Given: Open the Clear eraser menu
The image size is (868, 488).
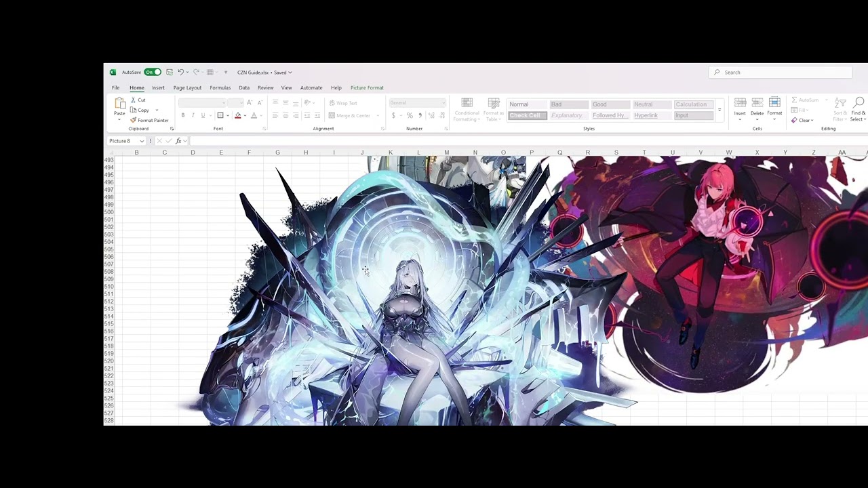Looking at the screenshot, I should (802, 121).
